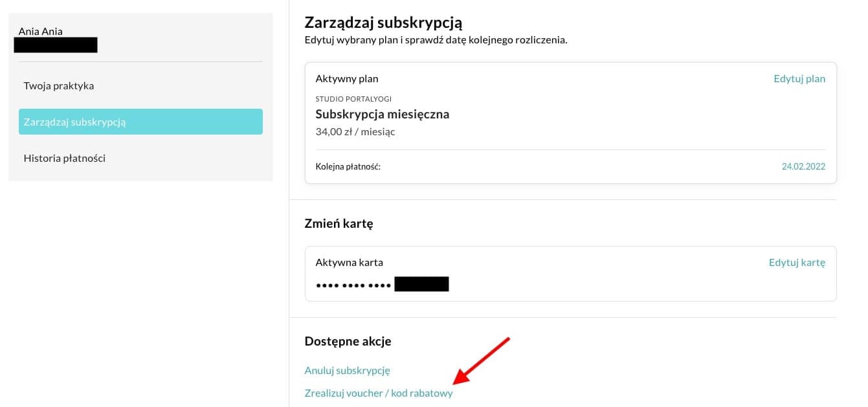Click the STUDIO PORTALYOGI label

[353, 99]
